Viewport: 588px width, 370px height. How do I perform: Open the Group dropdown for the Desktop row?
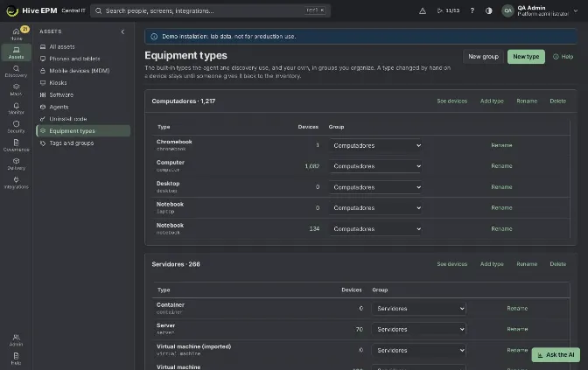[375, 187]
